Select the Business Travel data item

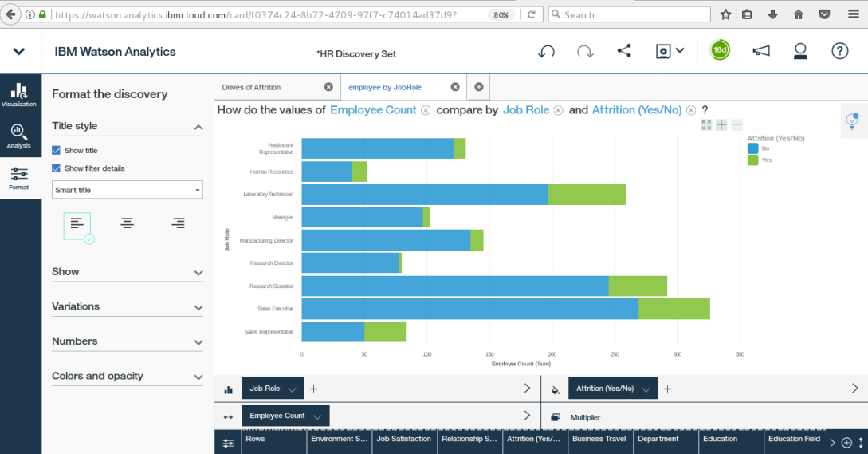click(x=601, y=442)
